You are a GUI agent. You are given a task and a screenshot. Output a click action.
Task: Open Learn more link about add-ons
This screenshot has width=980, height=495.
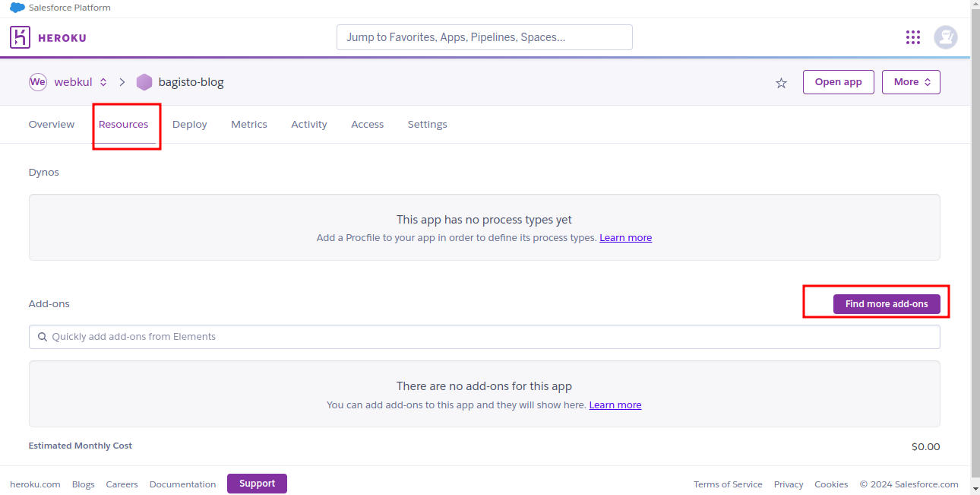[x=615, y=405]
